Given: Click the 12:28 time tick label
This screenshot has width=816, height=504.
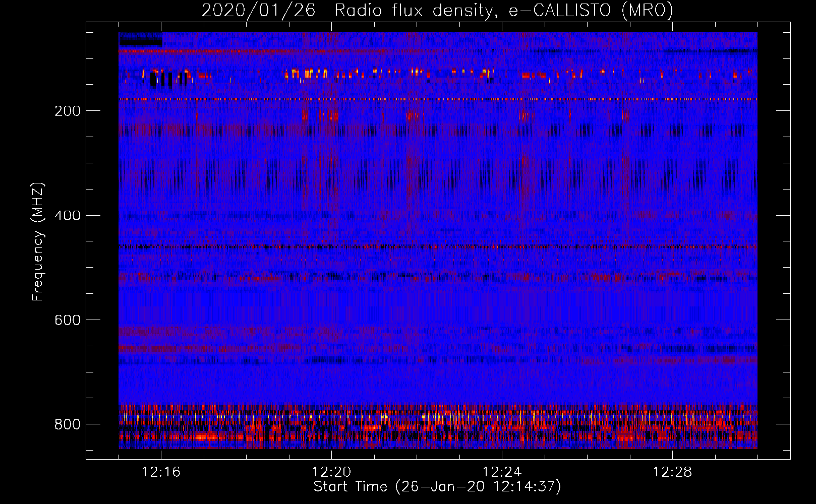Looking at the screenshot, I should click(x=672, y=472).
